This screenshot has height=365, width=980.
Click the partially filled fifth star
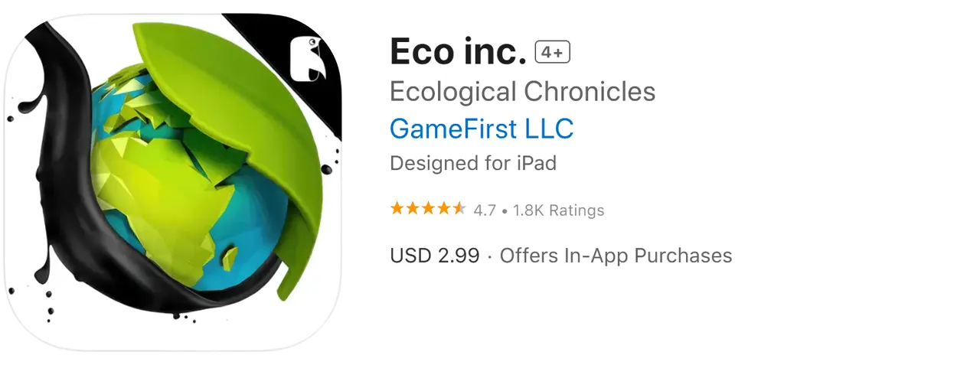(459, 209)
